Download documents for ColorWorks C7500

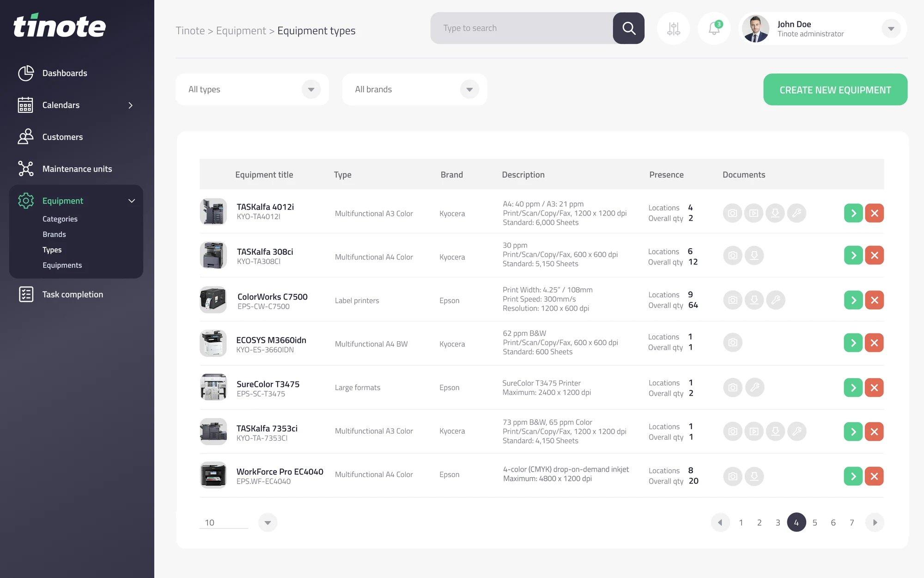click(754, 300)
